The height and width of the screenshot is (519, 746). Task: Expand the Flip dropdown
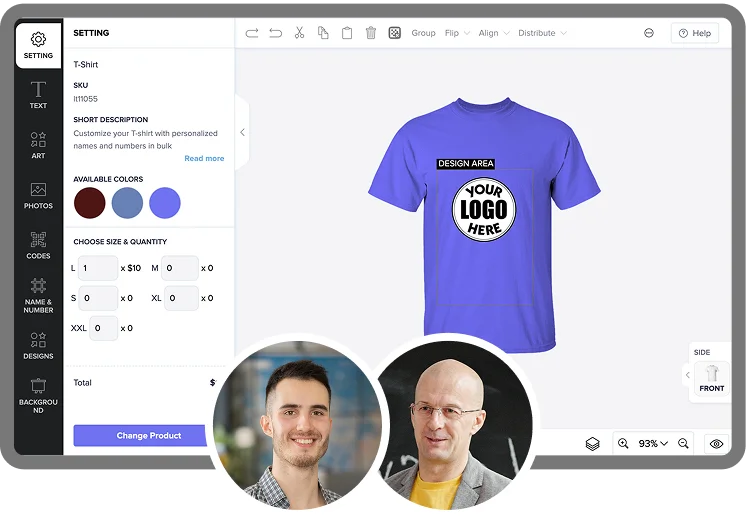coord(457,33)
